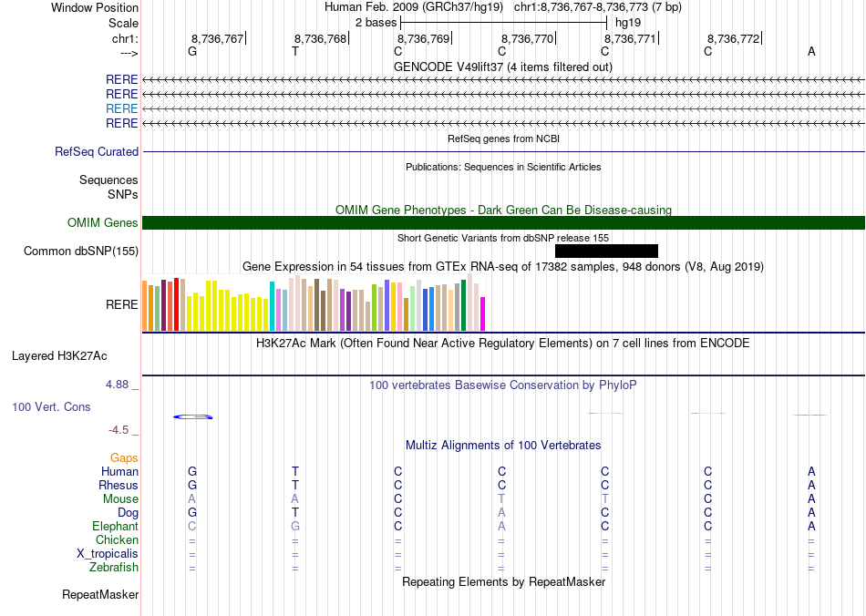Click Elephant row's G under 8,736,768
This screenshot has width=866, height=616.
(x=295, y=526)
